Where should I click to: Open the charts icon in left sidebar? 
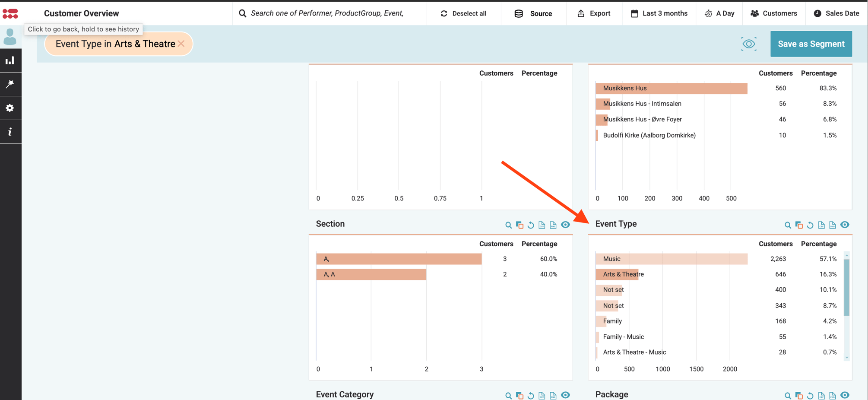tap(10, 60)
